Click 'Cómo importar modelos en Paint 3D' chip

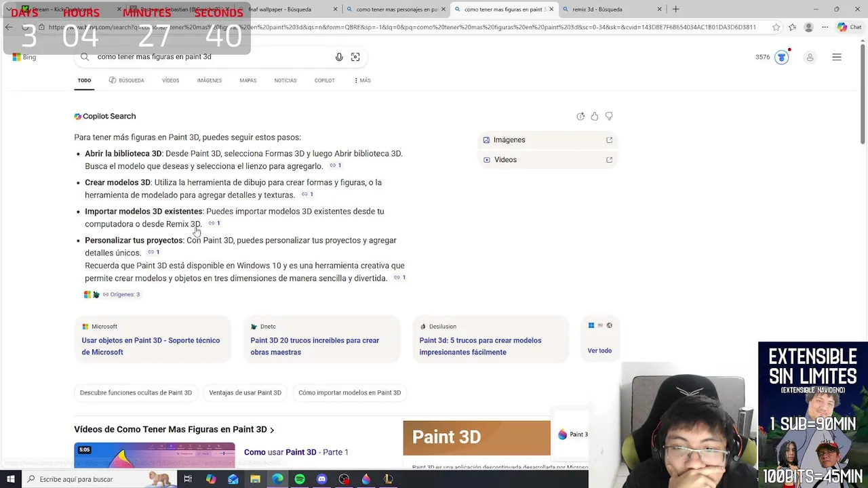pos(349,392)
